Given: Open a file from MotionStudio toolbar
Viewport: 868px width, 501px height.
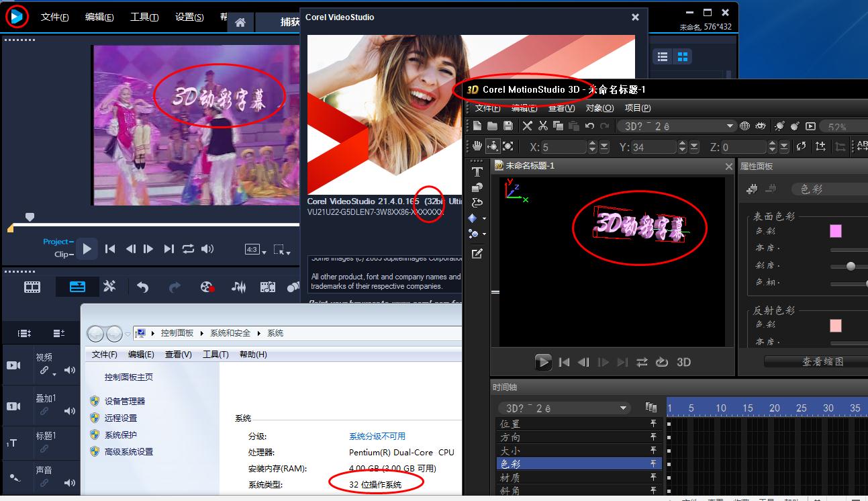Looking at the screenshot, I should click(492, 126).
